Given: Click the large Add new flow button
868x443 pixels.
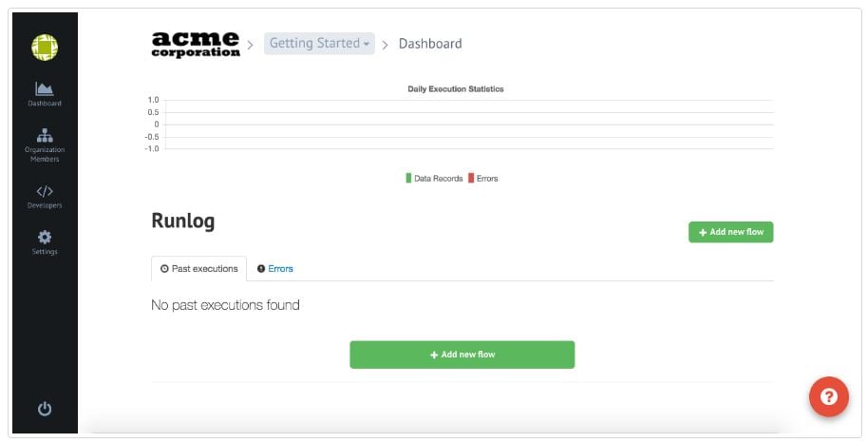Looking at the screenshot, I should click(x=462, y=355).
